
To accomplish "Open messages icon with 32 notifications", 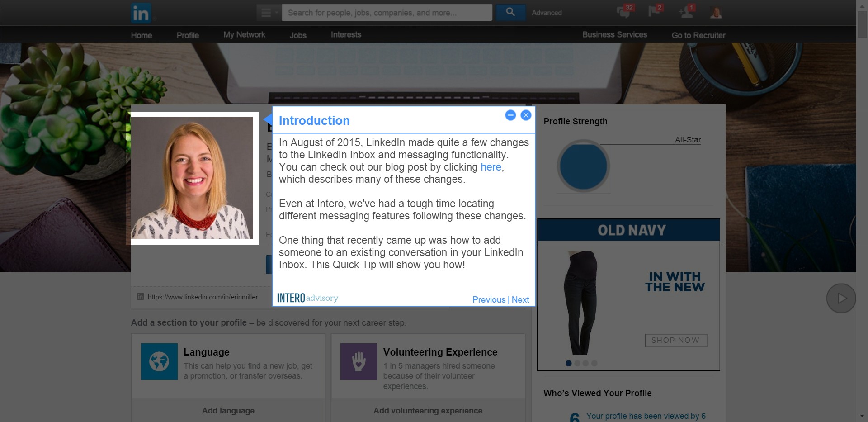I will 625,11.
